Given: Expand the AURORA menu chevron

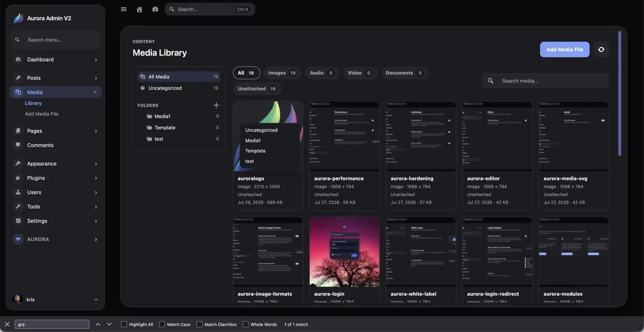Looking at the screenshot, I should tap(96, 240).
